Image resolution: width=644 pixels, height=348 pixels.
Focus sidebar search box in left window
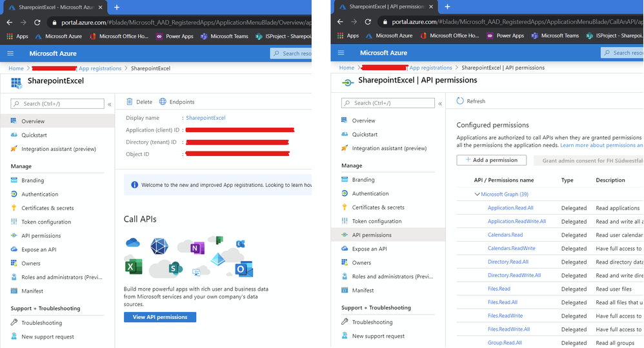click(x=57, y=104)
